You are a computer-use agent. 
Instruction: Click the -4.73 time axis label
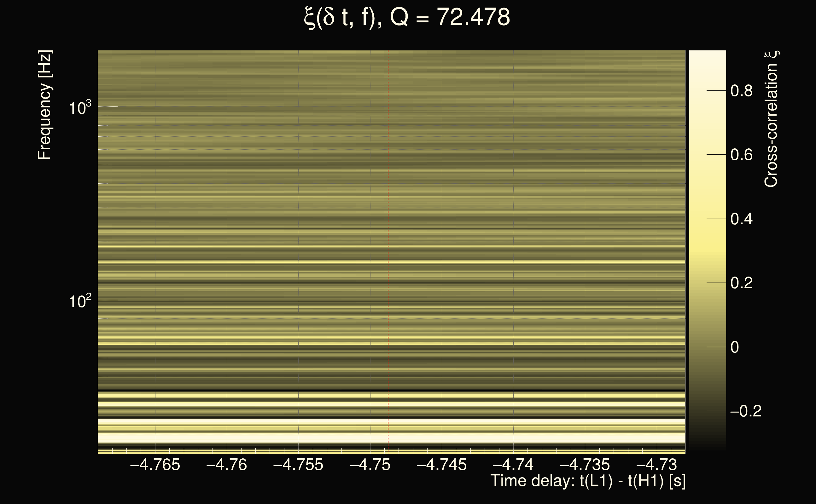[656, 465]
